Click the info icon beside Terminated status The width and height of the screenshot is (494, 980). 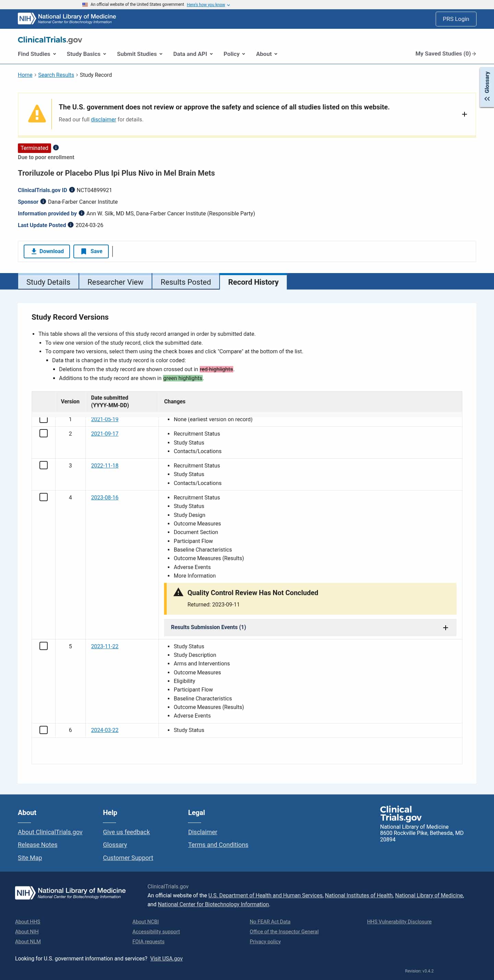point(56,147)
